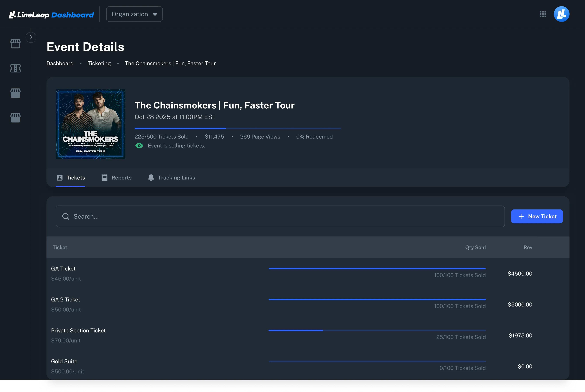Image resolution: width=585 pixels, height=392 pixels.
Task: Click the 25/100 Tickets Sold label
Action: tap(461, 337)
